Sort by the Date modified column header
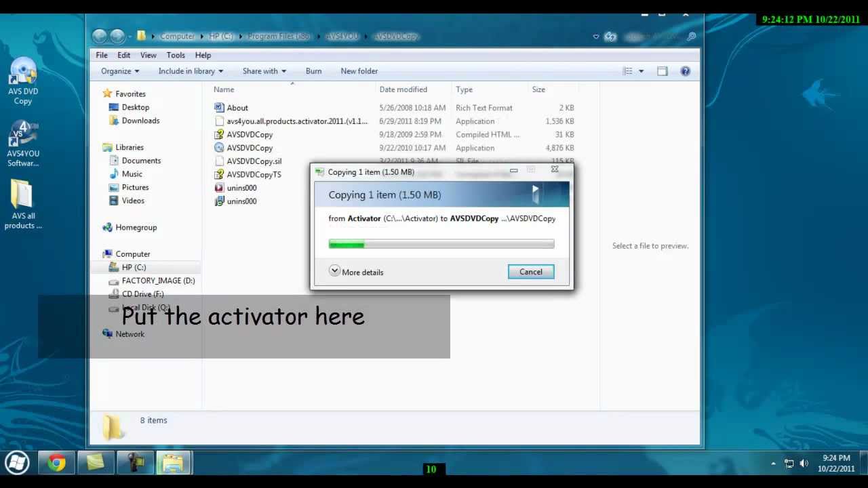Screen dimensions: 868x488 [x=403, y=89]
